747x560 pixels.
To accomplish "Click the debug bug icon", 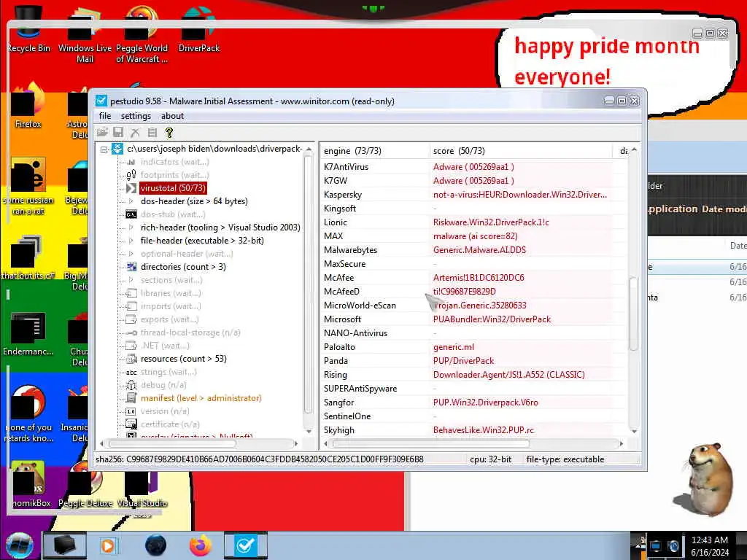I will coord(131,385).
